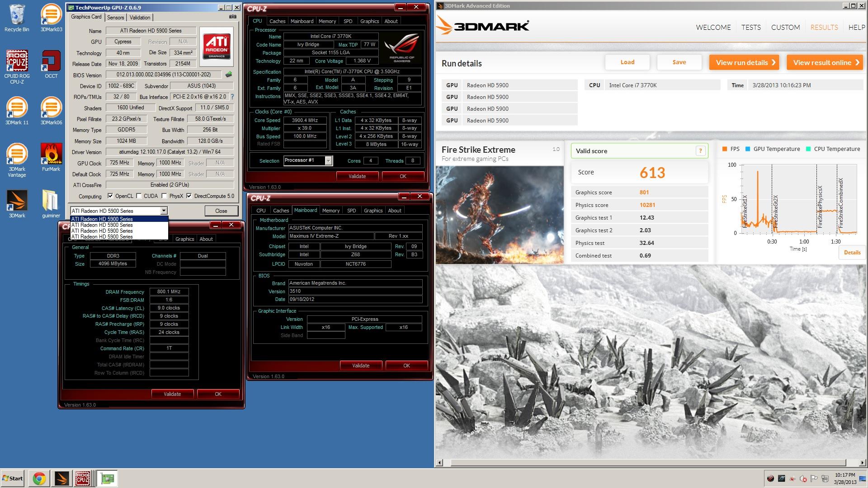Click OK in the Mainboard CPU-Z window
This screenshot has height=488, width=868.
pos(406,366)
